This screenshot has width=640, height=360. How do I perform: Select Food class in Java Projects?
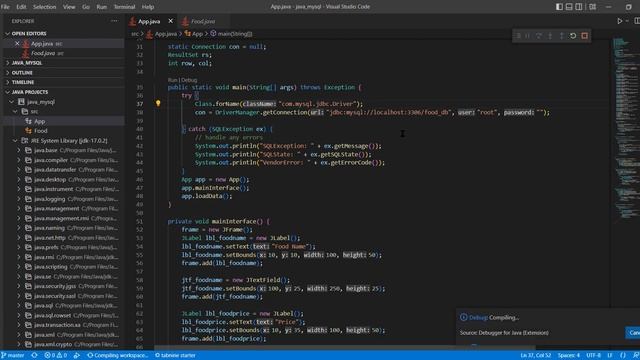pyautogui.click(x=40, y=131)
